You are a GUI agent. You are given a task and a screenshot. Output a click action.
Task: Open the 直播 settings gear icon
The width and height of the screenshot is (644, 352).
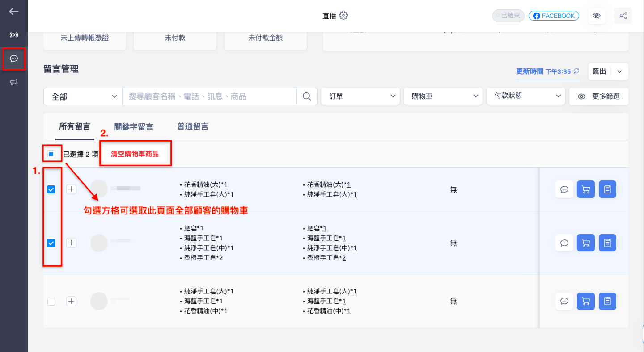[343, 16]
